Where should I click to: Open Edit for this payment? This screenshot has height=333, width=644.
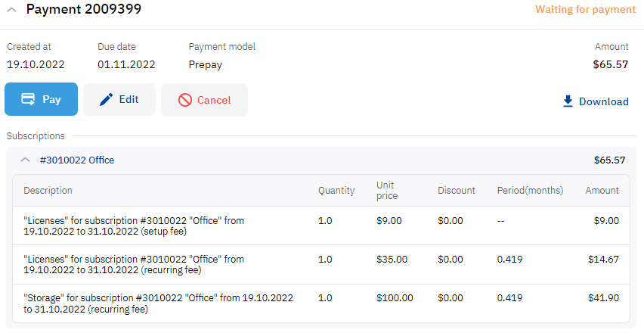(119, 99)
